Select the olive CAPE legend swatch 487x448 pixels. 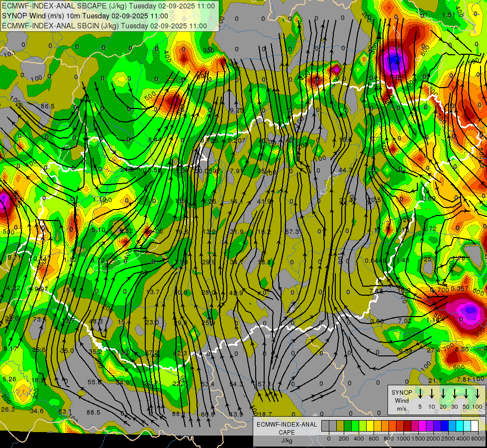tap(340, 426)
